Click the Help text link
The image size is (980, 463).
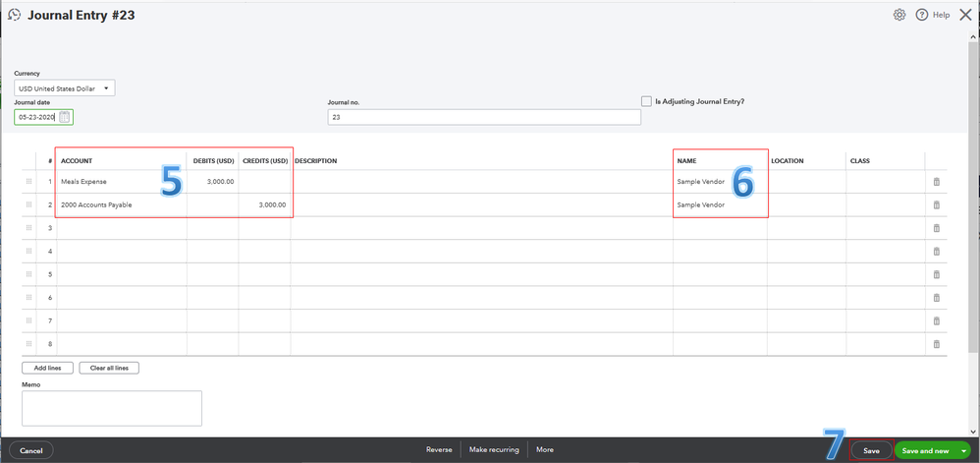941,15
